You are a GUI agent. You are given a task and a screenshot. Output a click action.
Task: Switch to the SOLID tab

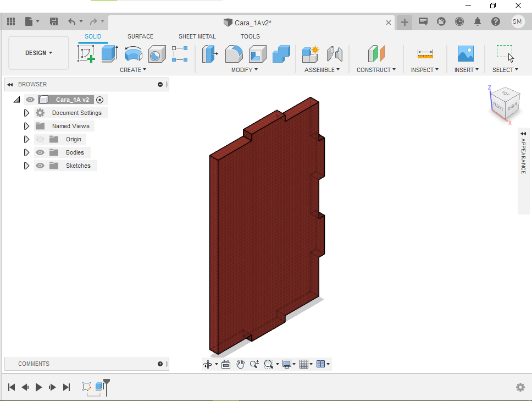coord(93,36)
